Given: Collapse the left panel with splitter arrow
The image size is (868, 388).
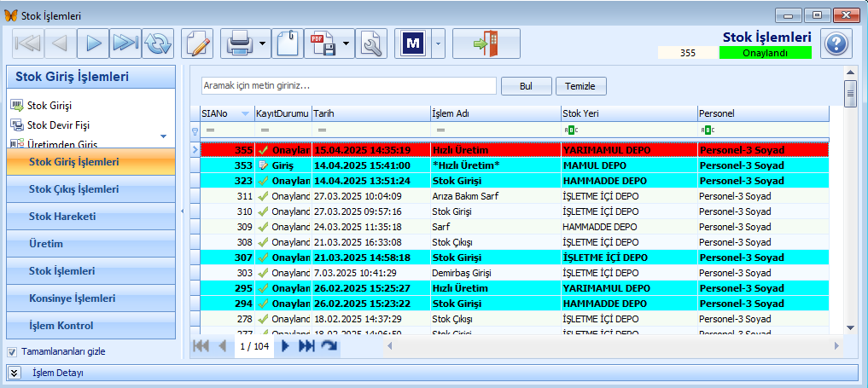Looking at the screenshot, I should (x=183, y=211).
